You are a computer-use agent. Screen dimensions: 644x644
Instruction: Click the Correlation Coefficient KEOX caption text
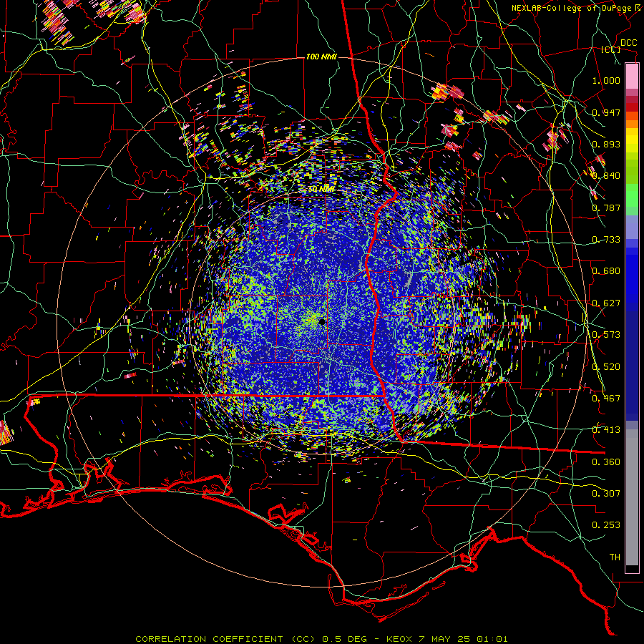coord(321,639)
